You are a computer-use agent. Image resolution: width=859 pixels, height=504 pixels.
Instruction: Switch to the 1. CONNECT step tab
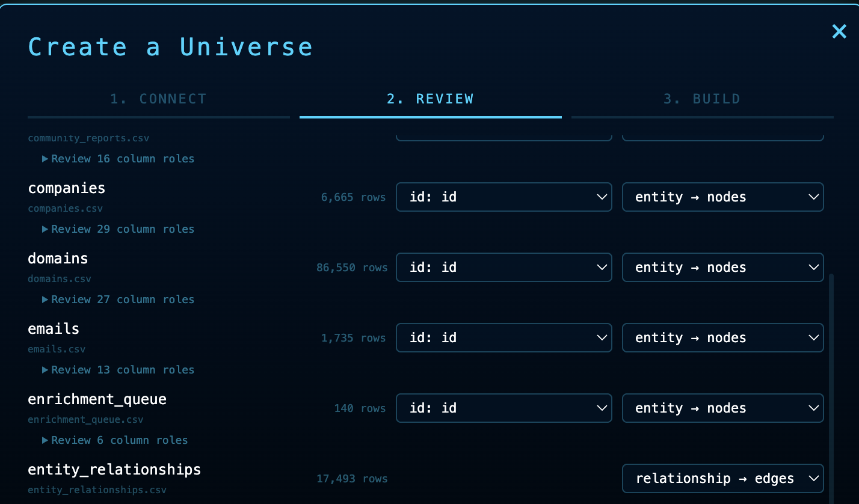(x=159, y=100)
